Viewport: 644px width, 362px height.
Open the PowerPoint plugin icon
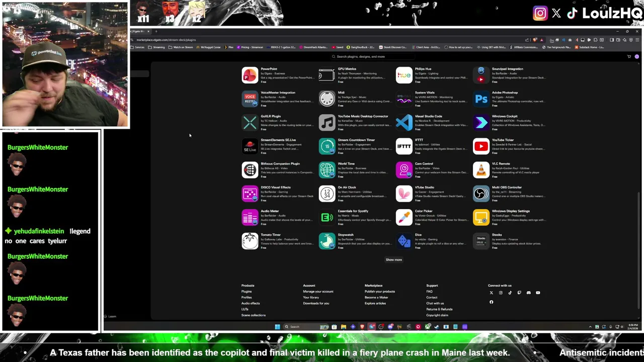250,75
